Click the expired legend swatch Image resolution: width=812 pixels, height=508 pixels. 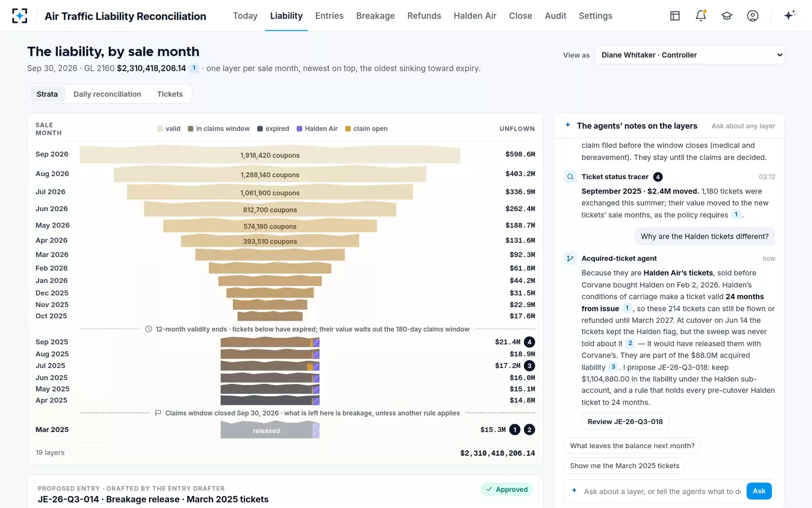pos(260,129)
